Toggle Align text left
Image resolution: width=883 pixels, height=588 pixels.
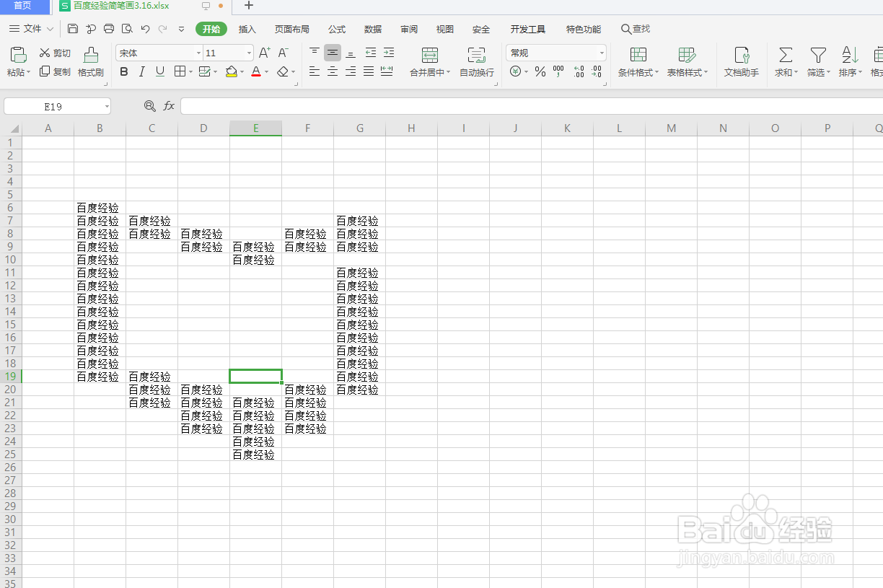tap(315, 71)
